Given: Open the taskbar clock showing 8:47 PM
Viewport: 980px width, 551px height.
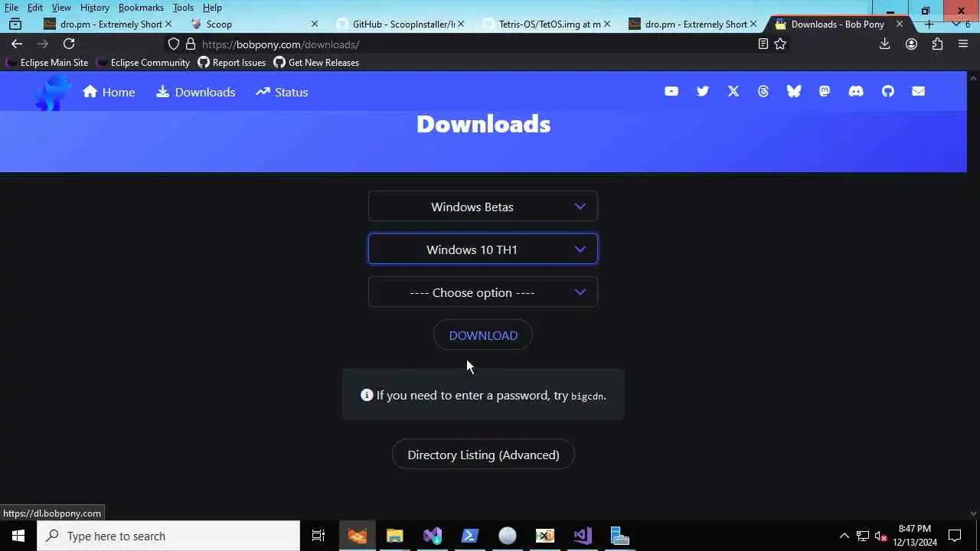Looking at the screenshot, I should pyautogui.click(x=915, y=536).
